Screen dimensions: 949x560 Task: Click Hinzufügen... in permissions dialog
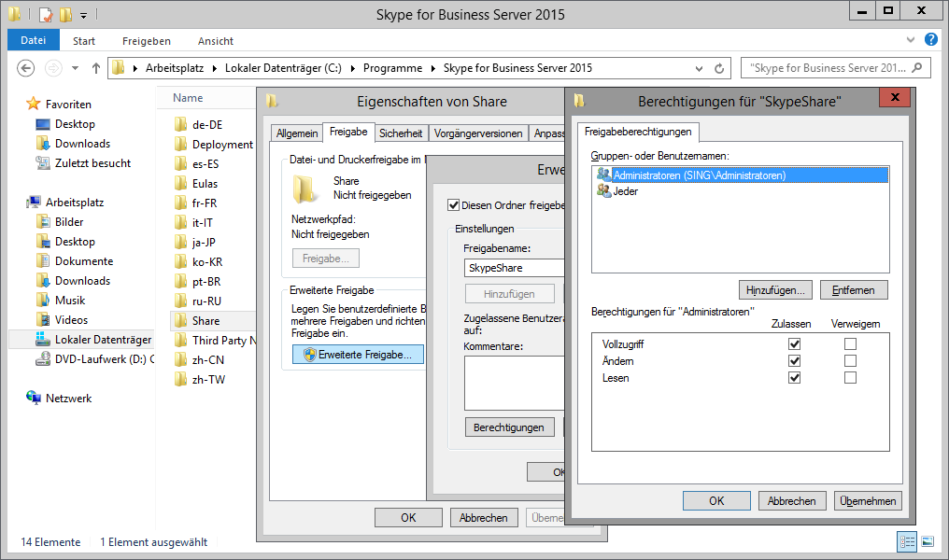775,290
